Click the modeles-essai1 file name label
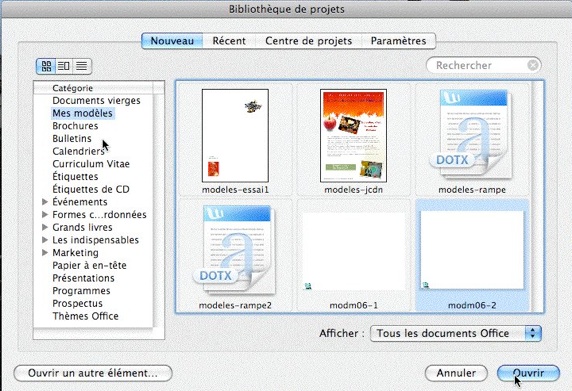This screenshot has height=391, width=572. (235, 190)
